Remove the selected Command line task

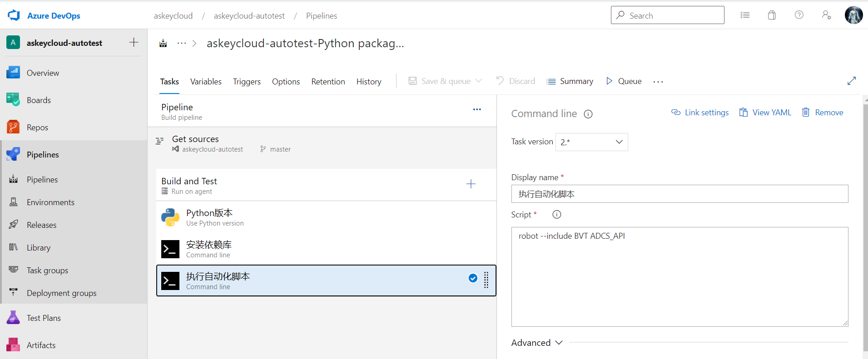coord(823,113)
